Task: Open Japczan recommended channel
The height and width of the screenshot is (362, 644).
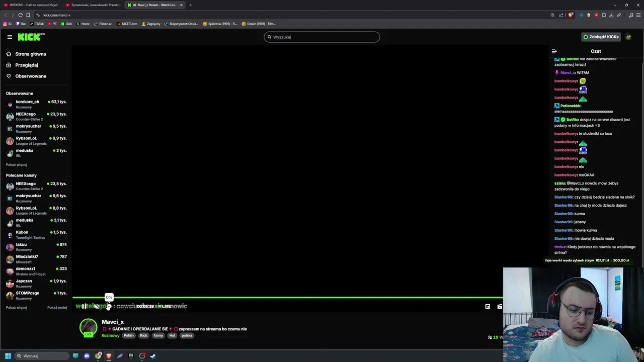Action: click(x=36, y=283)
